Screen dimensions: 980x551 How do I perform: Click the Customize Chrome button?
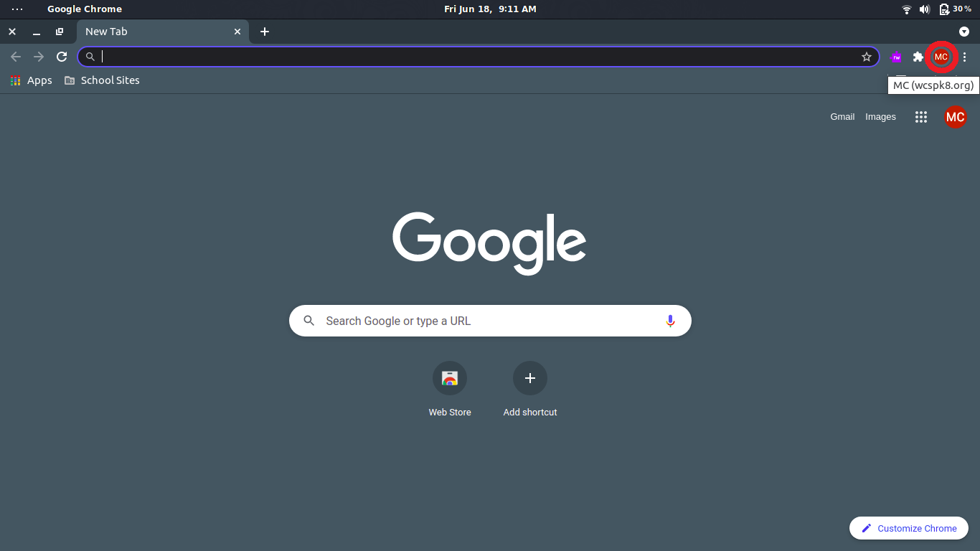click(909, 528)
